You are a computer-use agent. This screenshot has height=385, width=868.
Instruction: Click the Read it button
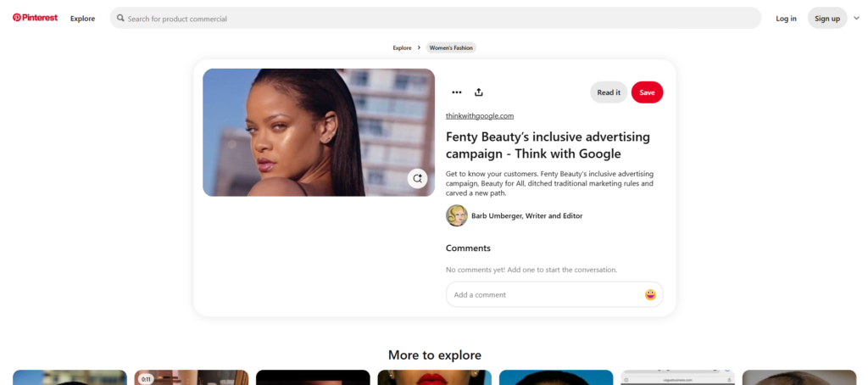point(609,92)
